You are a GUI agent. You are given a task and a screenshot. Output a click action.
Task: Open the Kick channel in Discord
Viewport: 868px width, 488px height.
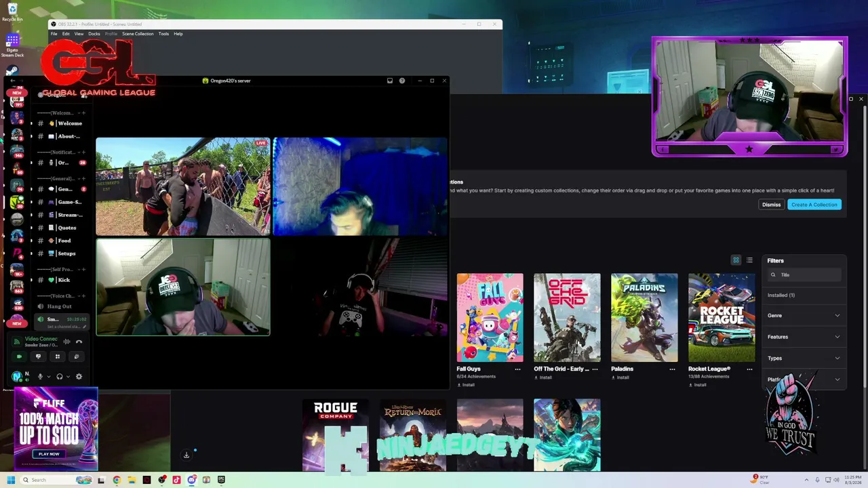point(62,280)
